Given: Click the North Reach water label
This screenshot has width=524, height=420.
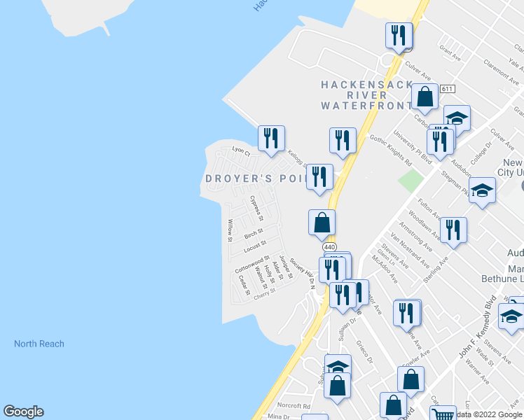Looking at the screenshot, I should coord(39,344).
